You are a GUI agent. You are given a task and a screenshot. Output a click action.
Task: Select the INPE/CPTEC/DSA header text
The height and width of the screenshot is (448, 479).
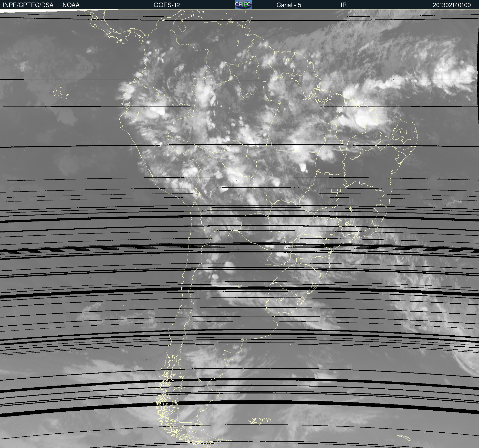28,5
